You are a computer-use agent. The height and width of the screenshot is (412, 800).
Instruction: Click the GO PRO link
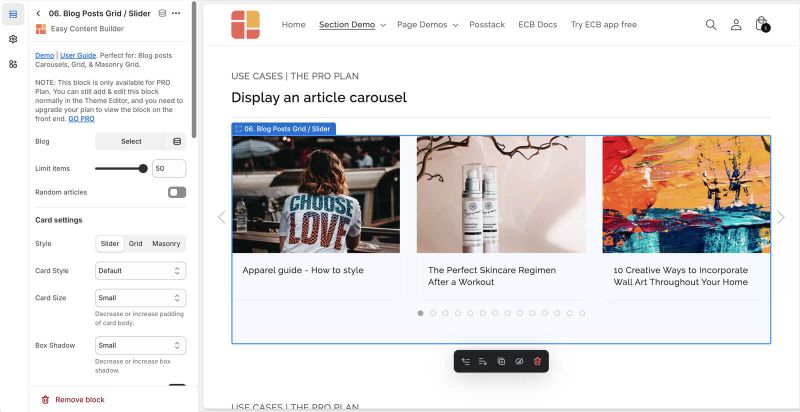(82, 119)
